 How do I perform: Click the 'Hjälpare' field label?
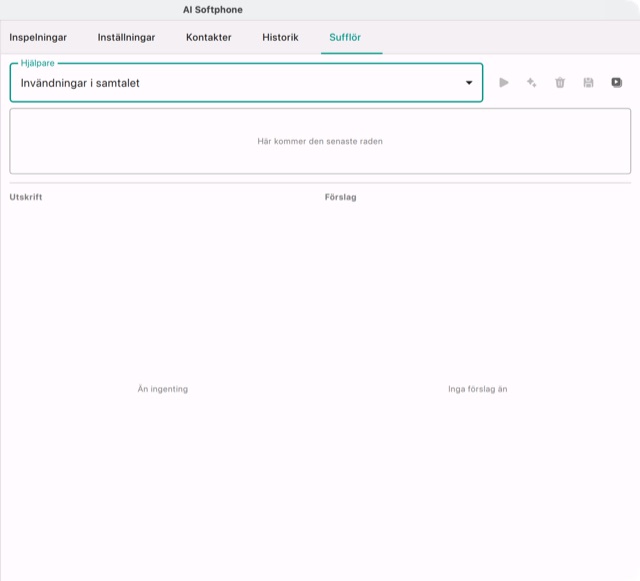pyautogui.click(x=38, y=63)
